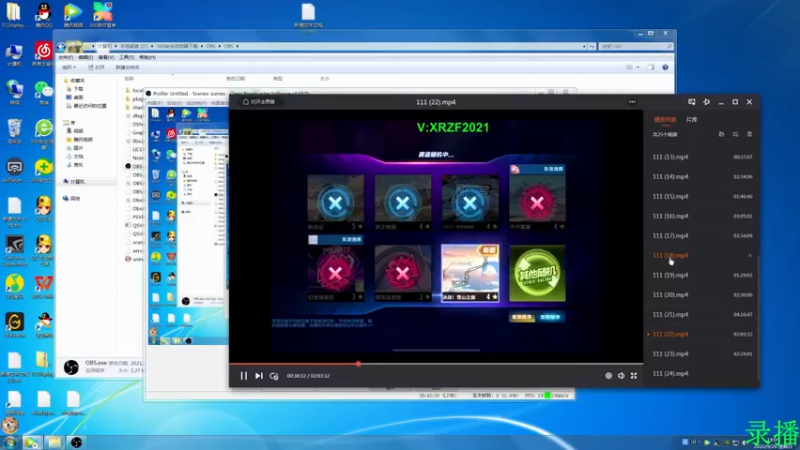Click the playlist vertical scrollbar

(x=759, y=316)
